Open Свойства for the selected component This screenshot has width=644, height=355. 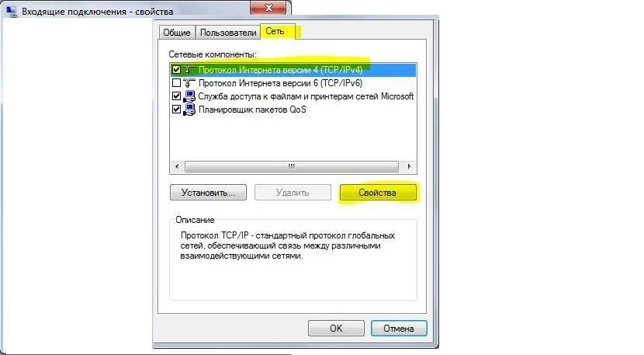pyautogui.click(x=378, y=193)
